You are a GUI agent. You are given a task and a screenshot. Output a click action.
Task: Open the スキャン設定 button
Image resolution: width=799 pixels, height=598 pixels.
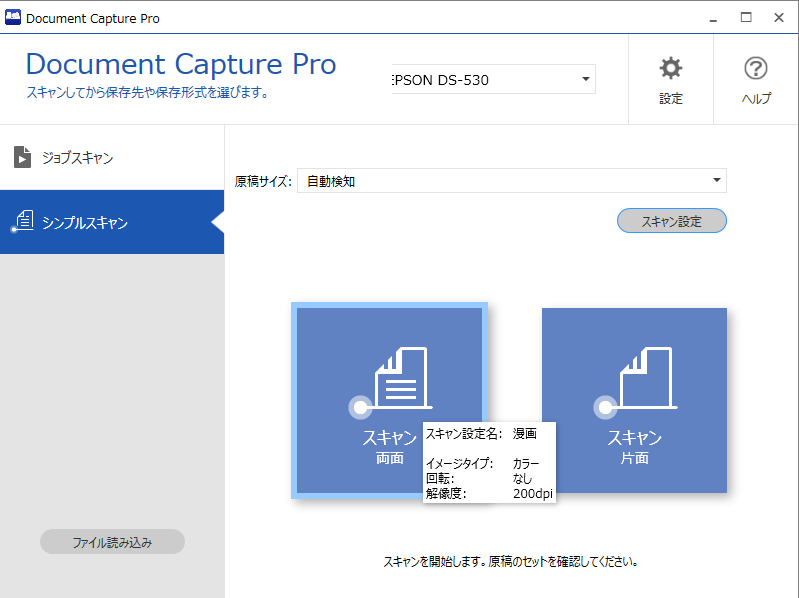pyautogui.click(x=672, y=221)
